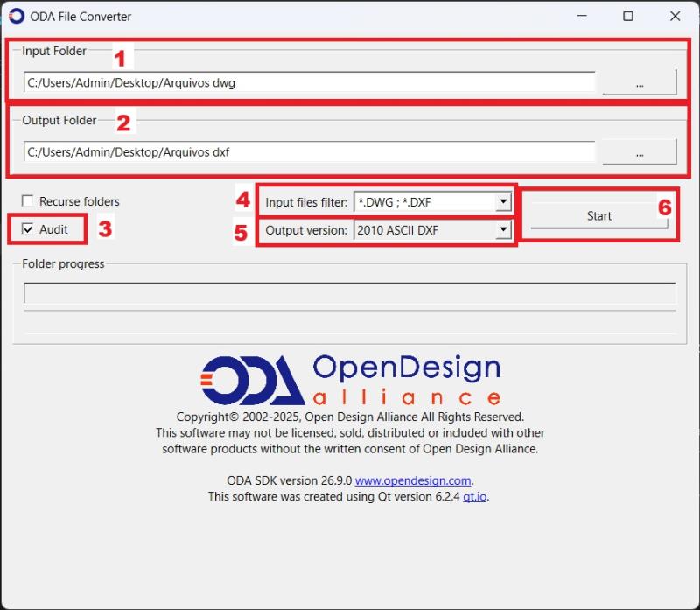
Task: Open the Output version combo box
Action: click(424, 231)
